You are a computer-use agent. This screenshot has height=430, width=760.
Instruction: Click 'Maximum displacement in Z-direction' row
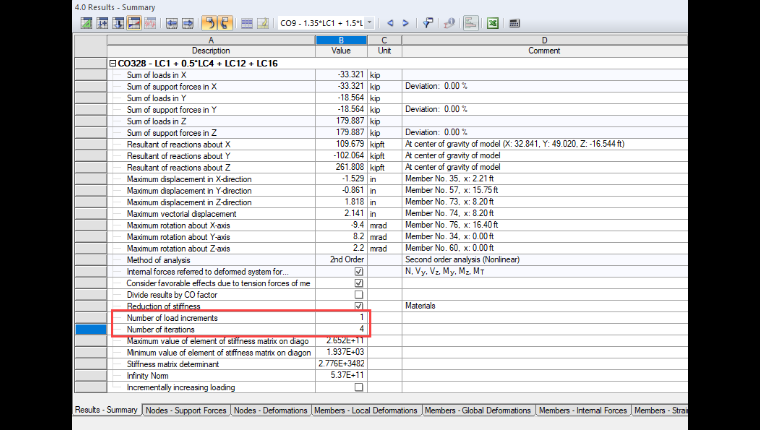coord(380,202)
